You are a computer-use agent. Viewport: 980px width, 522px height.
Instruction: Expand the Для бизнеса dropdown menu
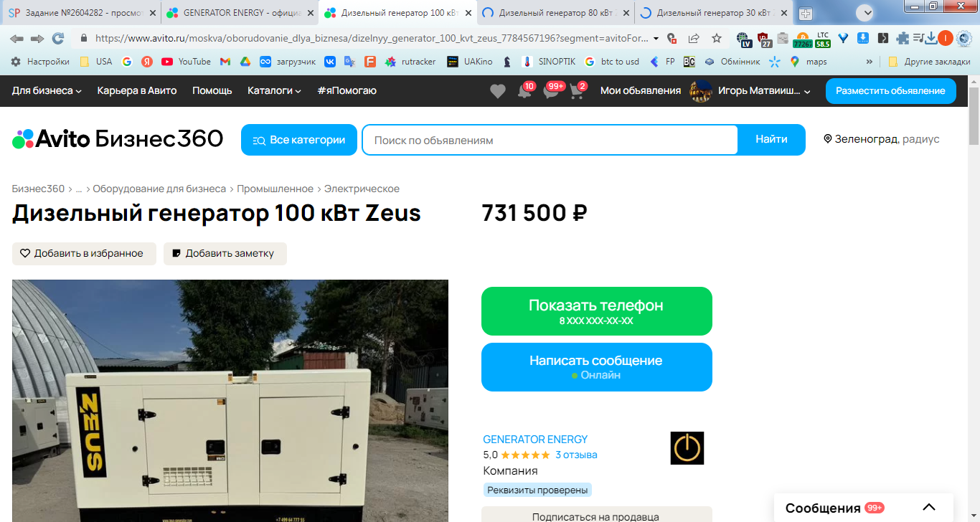click(47, 91)
